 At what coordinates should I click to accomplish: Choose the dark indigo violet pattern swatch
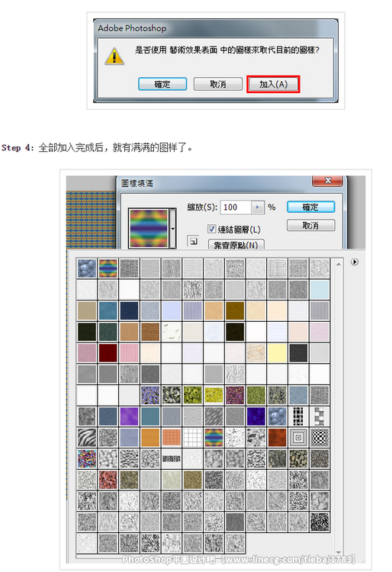(x=256, y=416)
